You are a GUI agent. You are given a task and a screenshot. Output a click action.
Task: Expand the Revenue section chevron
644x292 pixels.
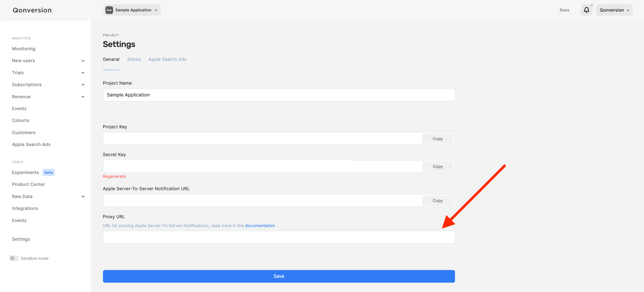click(83, 97)
